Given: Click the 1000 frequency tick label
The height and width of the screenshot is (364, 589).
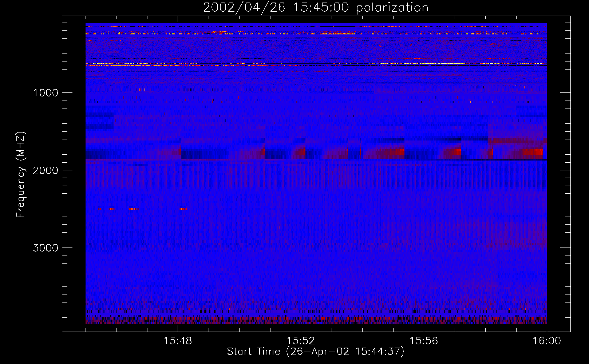Looking at the screenshot, I should pyautogui.click(x=46, y=93).
